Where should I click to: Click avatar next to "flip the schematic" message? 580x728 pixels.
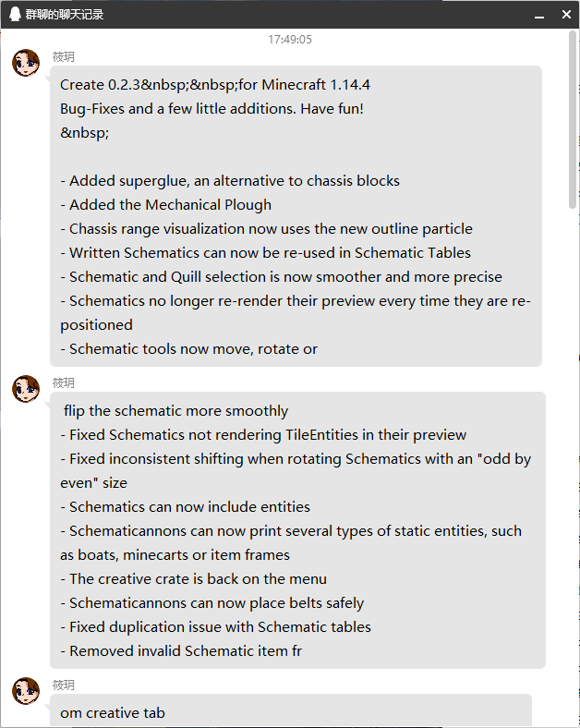26,389
